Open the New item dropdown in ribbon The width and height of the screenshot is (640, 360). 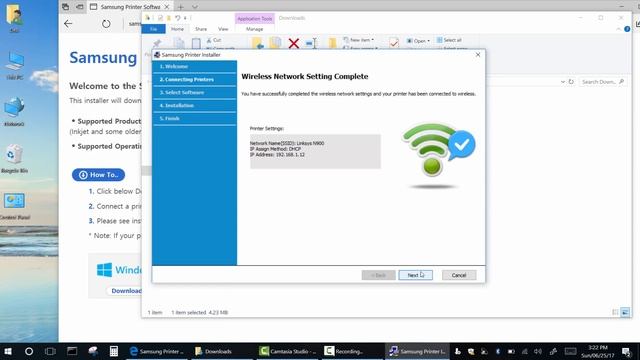[x=359, y=40]
